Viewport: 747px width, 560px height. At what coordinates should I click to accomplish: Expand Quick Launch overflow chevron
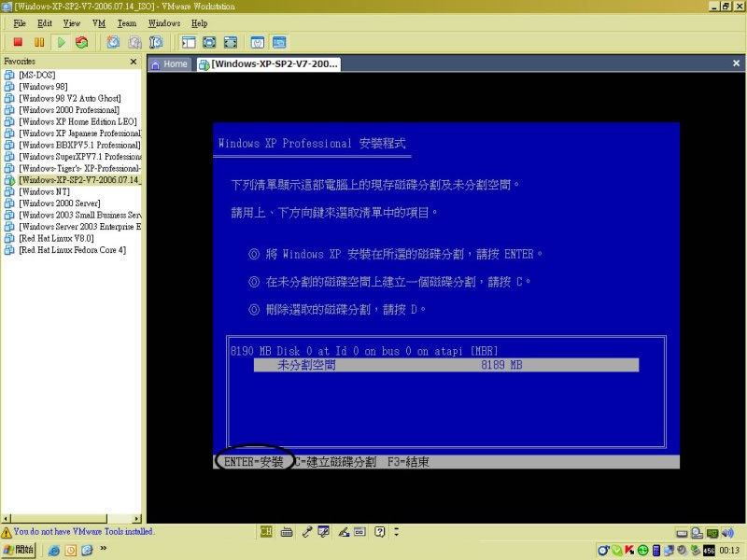[x=104, y=548]
